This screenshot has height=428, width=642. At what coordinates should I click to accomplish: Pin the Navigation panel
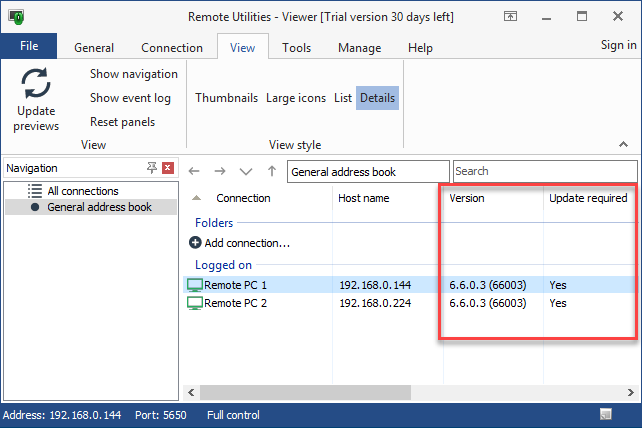[x=152, y=168]
